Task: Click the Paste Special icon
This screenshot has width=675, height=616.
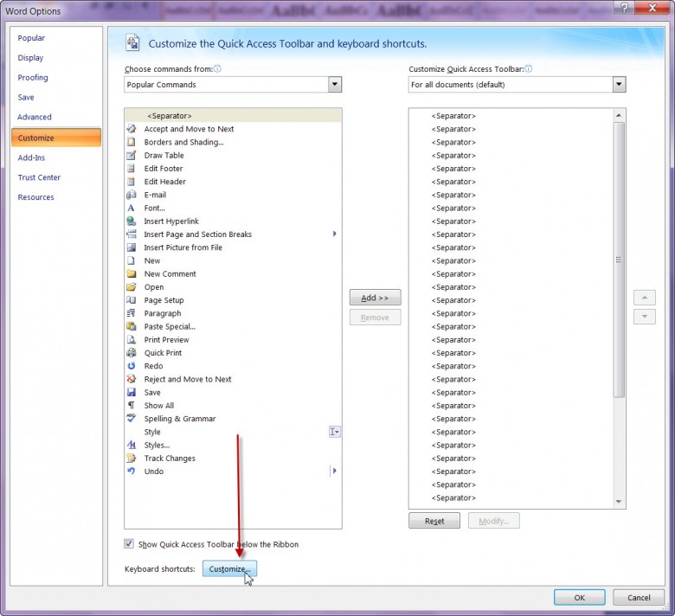Action: coord(132,326)
